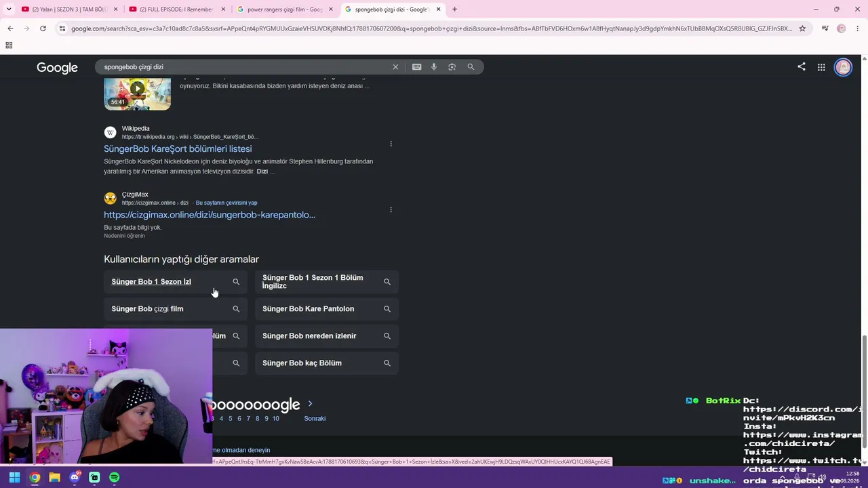Open more options for Wikipedia result

click(x=391, y=144)
